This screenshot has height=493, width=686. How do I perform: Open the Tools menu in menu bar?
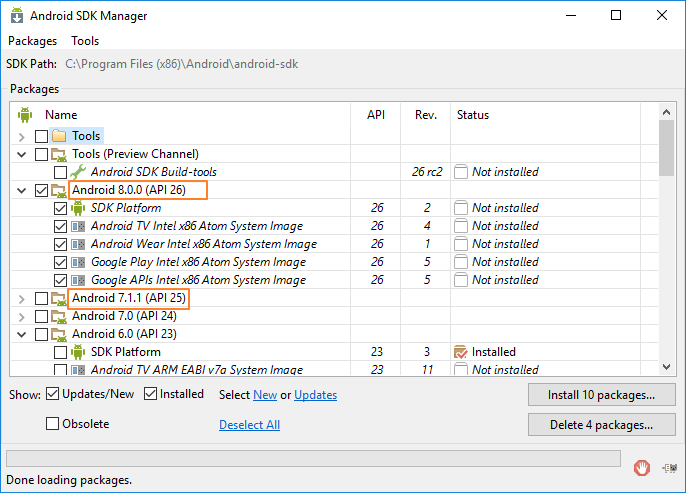point(85,41)
